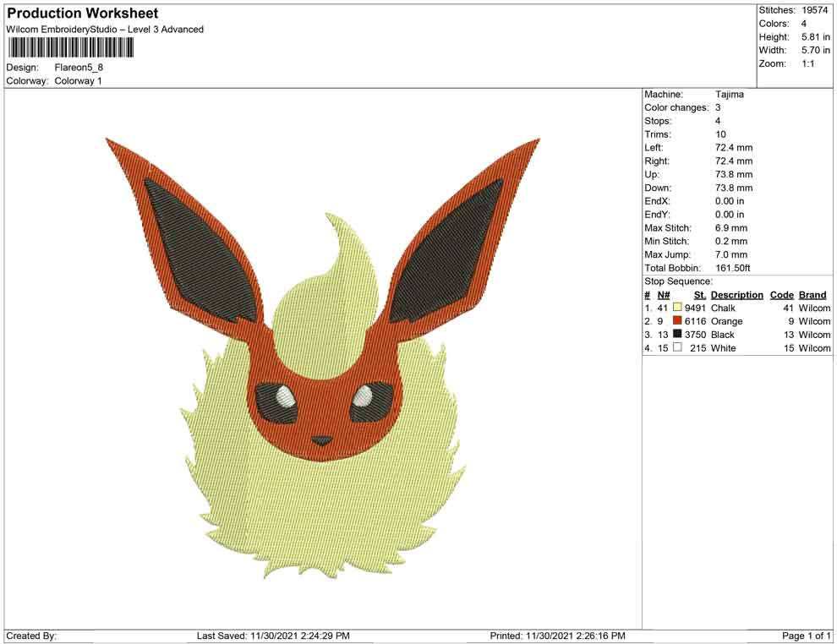Click the Brand column header
The width and height of the screenshot is (837, 644).
coord(812,295)
